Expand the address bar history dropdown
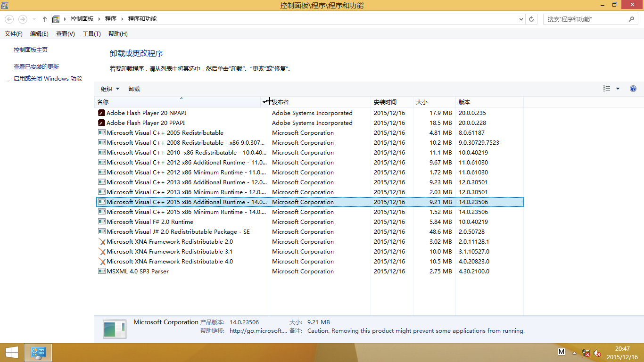Screen dimensions: 644x362 (521, 19)
